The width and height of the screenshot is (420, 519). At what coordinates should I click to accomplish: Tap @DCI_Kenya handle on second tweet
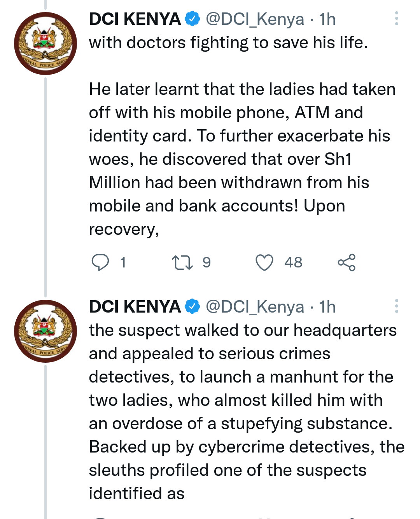click(255, 307)
